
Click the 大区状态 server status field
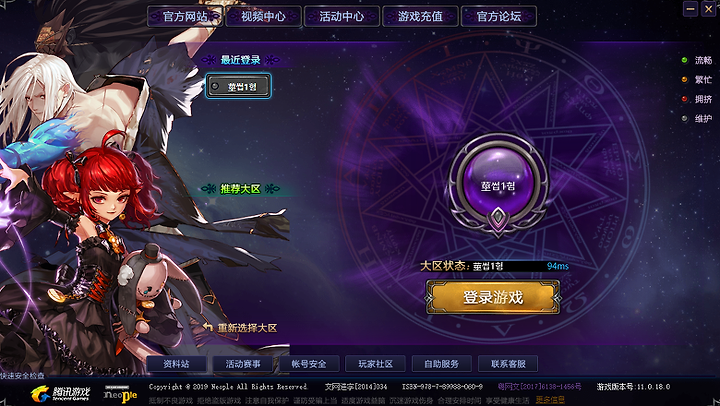click(495, 266)
